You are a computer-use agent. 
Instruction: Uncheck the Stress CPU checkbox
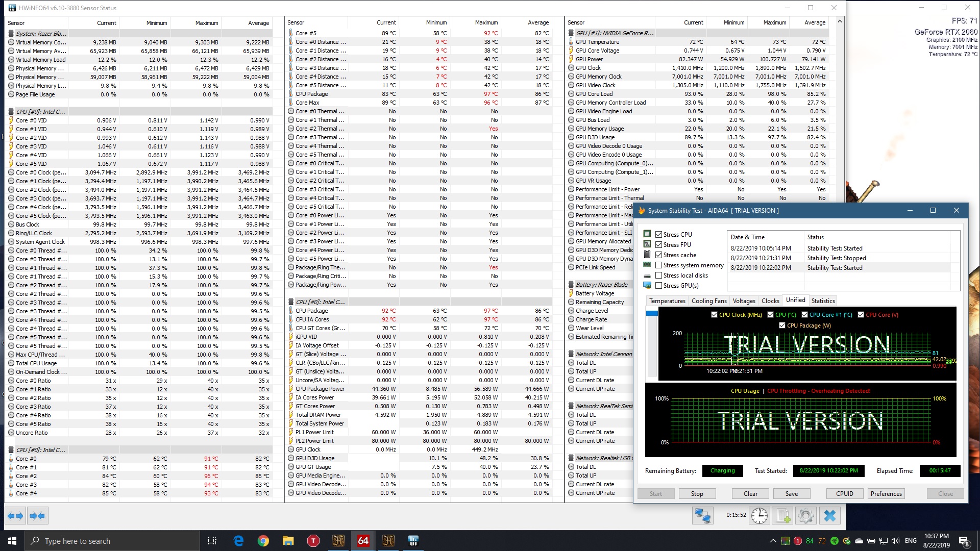659,235
